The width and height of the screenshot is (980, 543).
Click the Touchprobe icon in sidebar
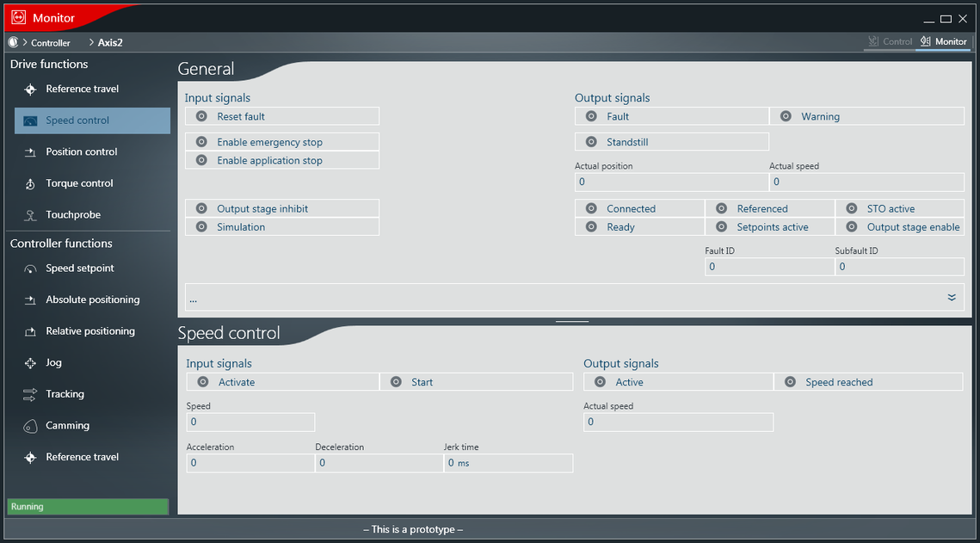point(30,215)
